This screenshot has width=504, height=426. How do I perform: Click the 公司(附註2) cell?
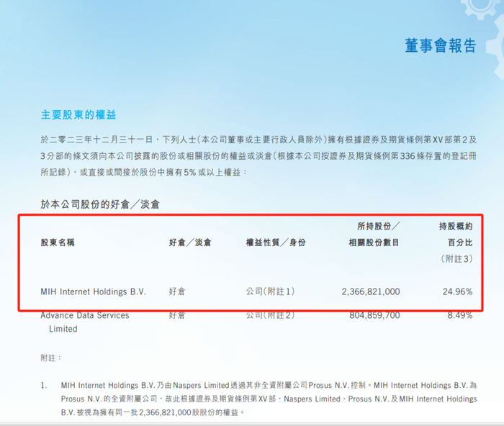click(270, 315)
